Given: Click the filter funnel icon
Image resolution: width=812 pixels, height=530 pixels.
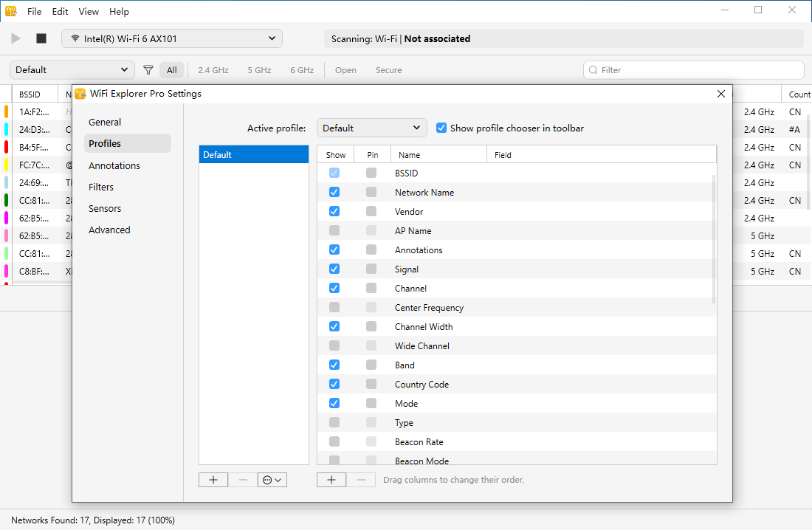Looking at the screenshot, I should click(148, 70).
